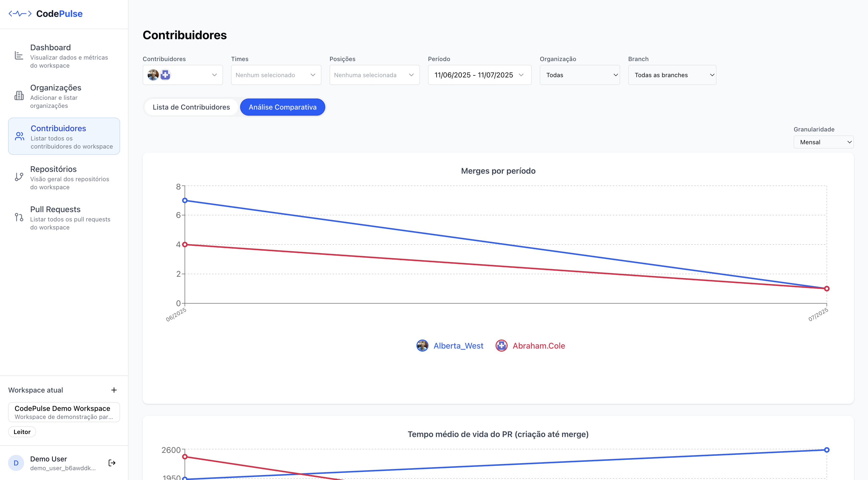Click the Pull Requests icon in sidebar
The image size is (868, 480).
click(19, 217)
